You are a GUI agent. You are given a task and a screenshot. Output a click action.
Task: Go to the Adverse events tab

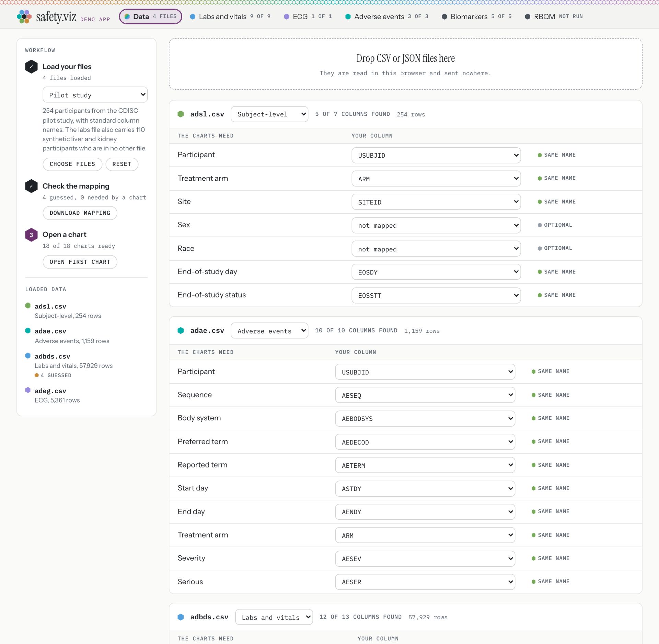click(387, 16)
